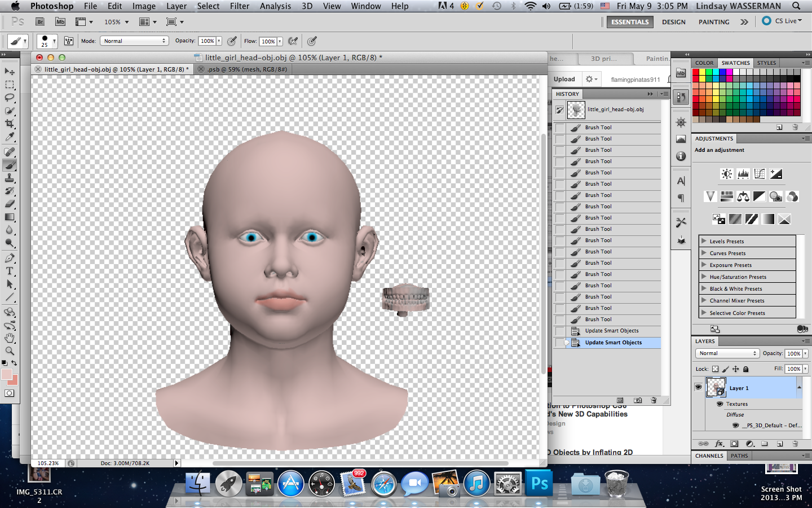Select the Eraser tool
The image size is (812, 508).
coord(10,204)
